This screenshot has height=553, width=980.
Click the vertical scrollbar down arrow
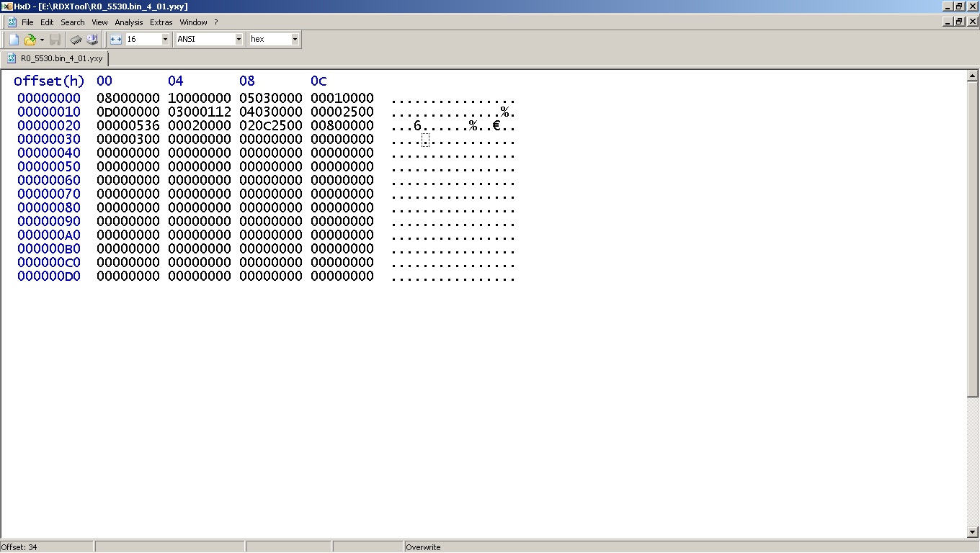[x=973, y=532]
